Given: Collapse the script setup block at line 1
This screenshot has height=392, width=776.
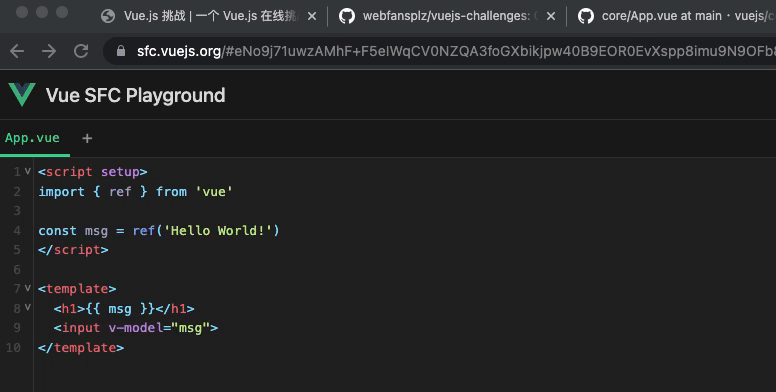Looking at the screenshot, I should tap(28, 171).
